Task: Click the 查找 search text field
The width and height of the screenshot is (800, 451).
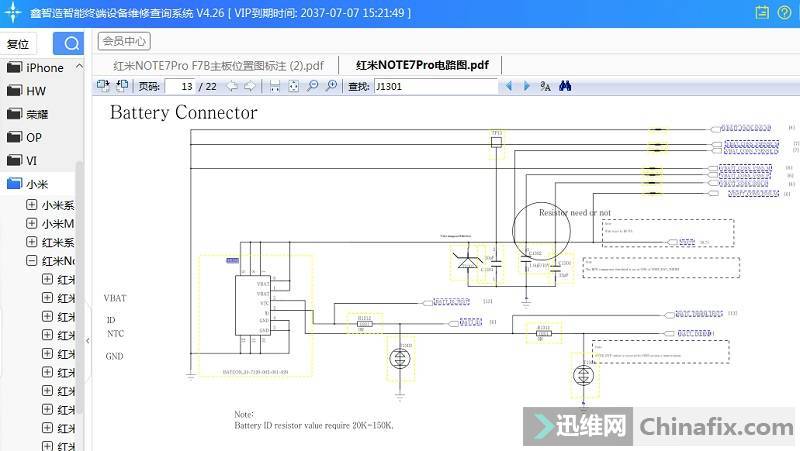Action: [434, 87]
